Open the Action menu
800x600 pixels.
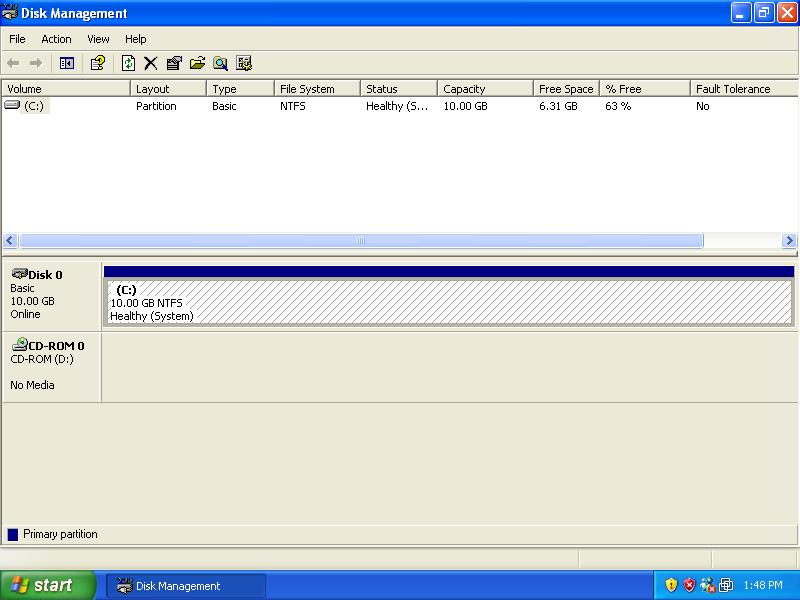pyautogui.click(x=56, y=39)
